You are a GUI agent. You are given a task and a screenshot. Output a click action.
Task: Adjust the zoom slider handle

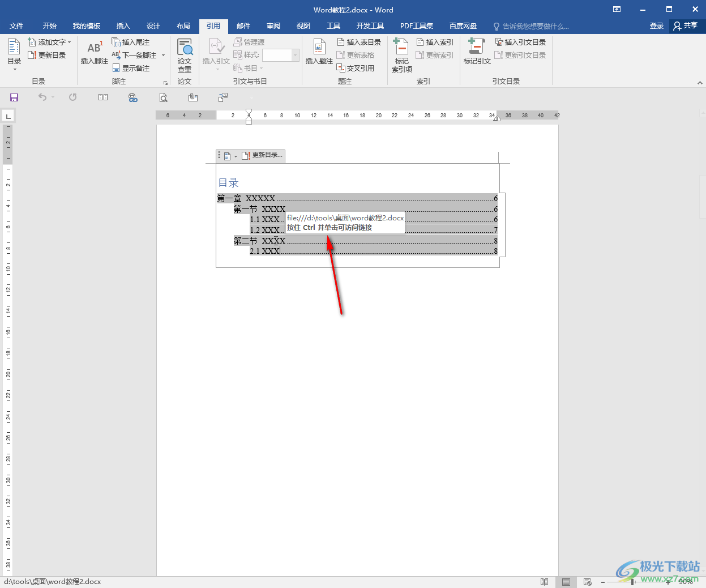point(632,582)
